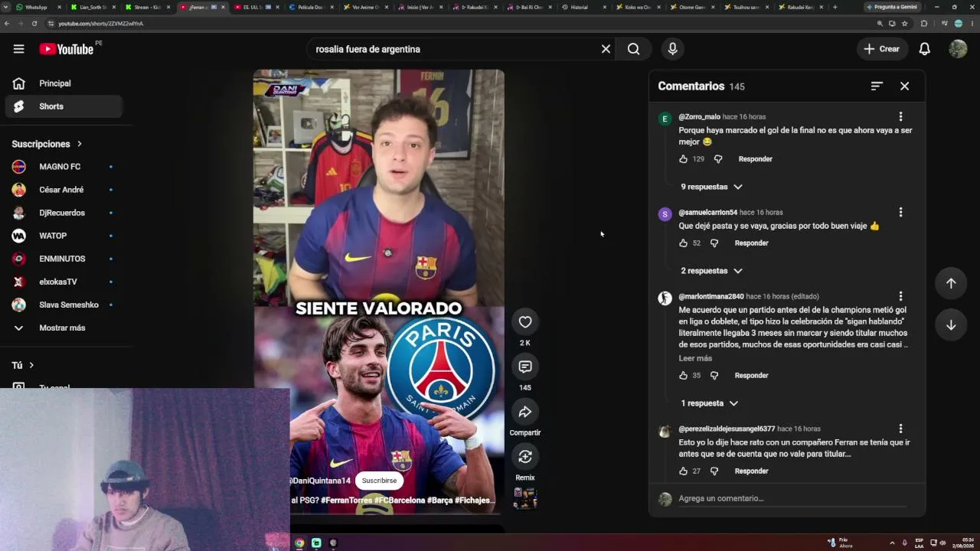Go to YouTube home via the logo
This screenshot has width=980, height=551.
[67, 49]
